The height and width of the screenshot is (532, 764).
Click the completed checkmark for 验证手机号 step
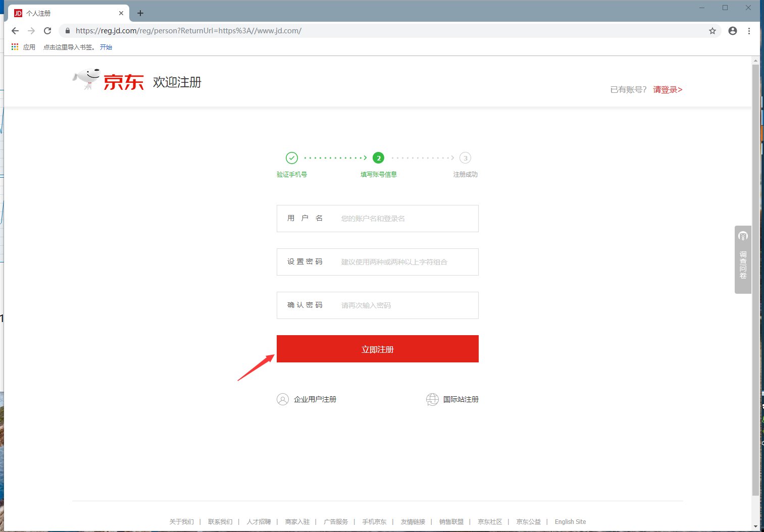pyautogui.click(x=292, y=157)
